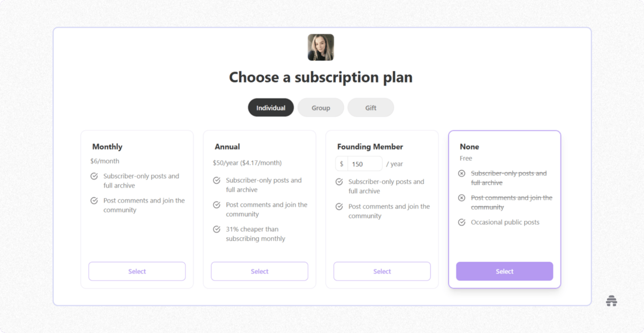644x333 pixels.
Task: Click the checkmark beside Annual's 31% cheaper perk
Action: pyautogui.click(x=216, y=229)
